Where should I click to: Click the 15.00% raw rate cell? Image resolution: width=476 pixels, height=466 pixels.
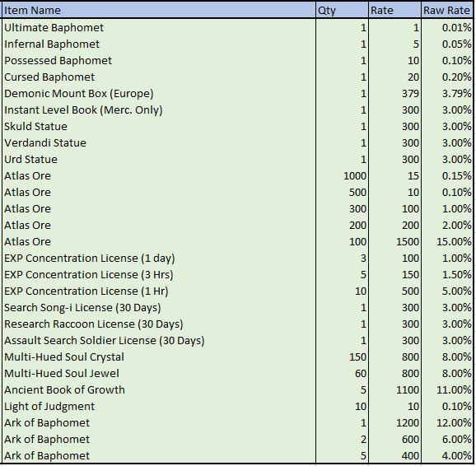[x=447, y=242]
